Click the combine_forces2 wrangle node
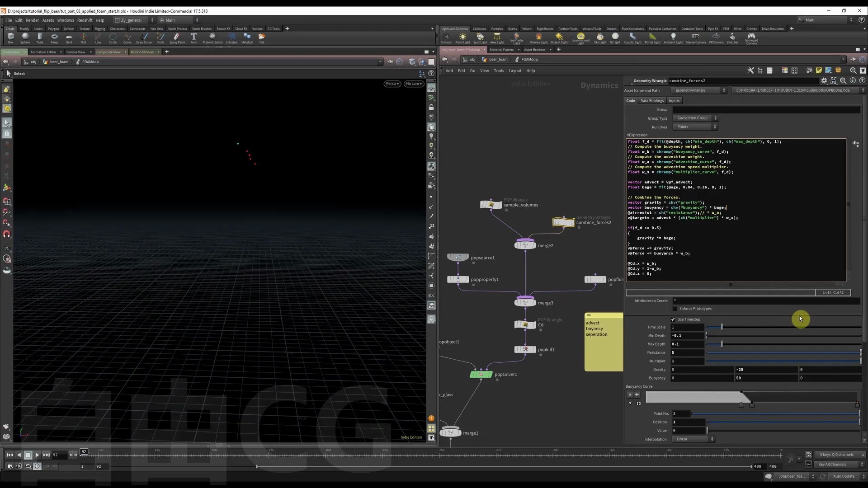 click(x=563, y=222)
